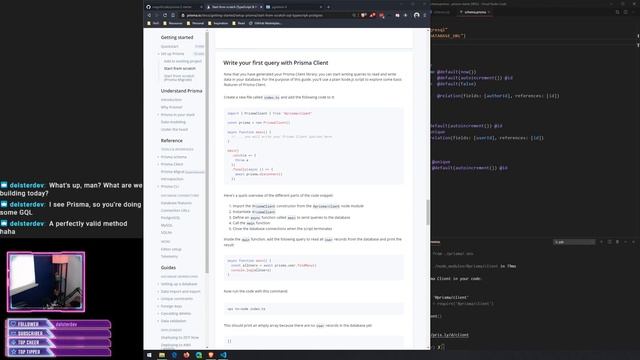Open Quickstart in docs sidebar
640x360 pixels.
pyautogui.click(x=169, y=46)
